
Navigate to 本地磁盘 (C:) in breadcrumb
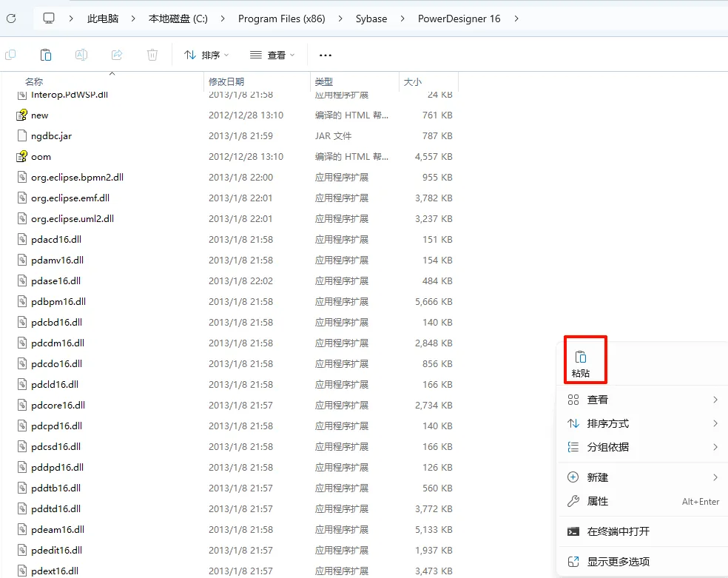[178, 19]
